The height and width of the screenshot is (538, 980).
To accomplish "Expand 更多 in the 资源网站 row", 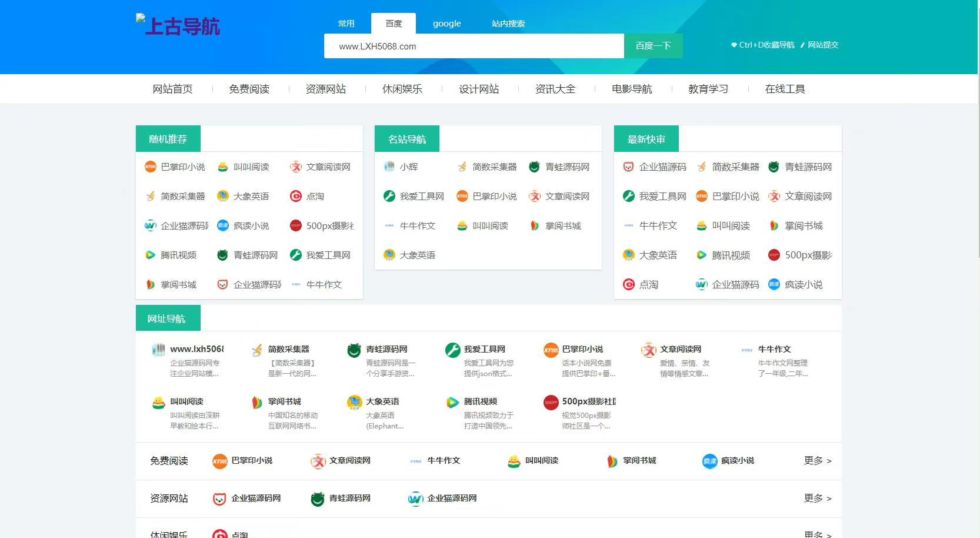I will coord(818,499).
